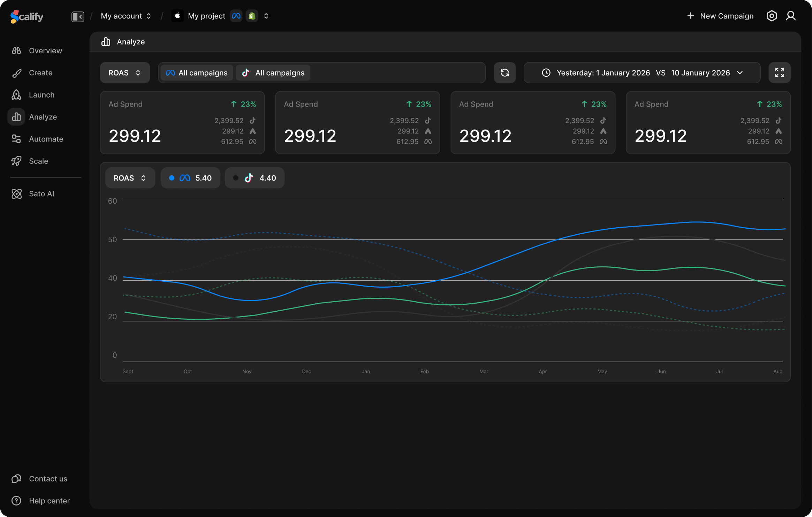Open the Launch section from the sidebar
This screenshot has height=517, width=812.
41,94
